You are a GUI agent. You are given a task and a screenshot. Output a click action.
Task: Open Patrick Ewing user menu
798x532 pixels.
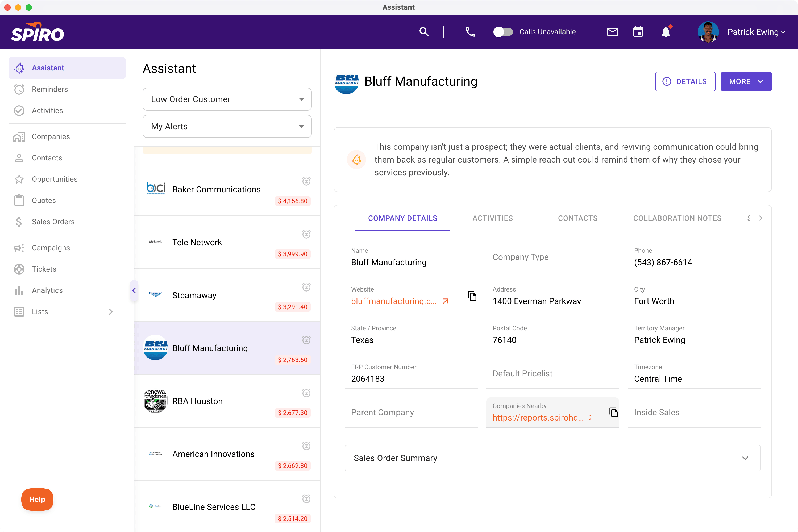pos(756,32)
